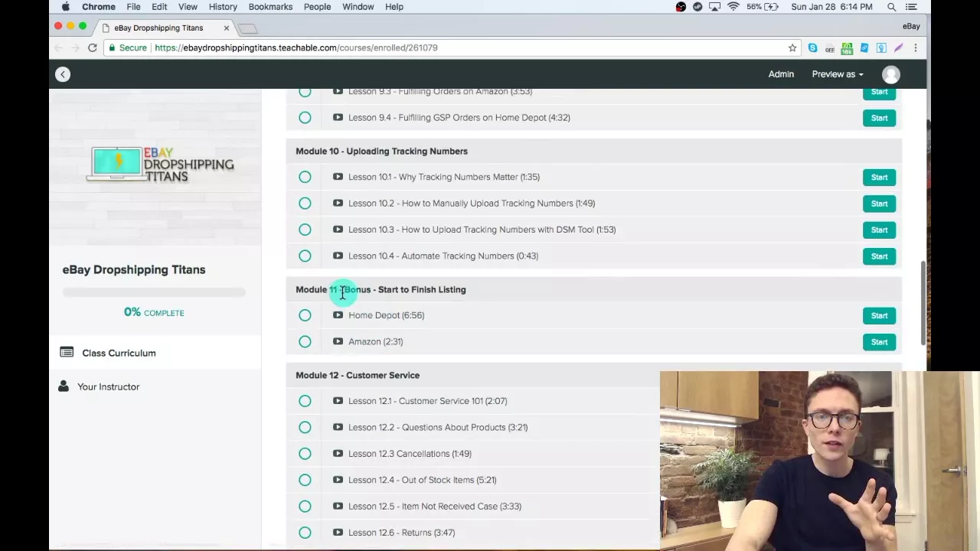
Task: Click the Module 11 Bonus heading
Action: (x=381, y=289)
